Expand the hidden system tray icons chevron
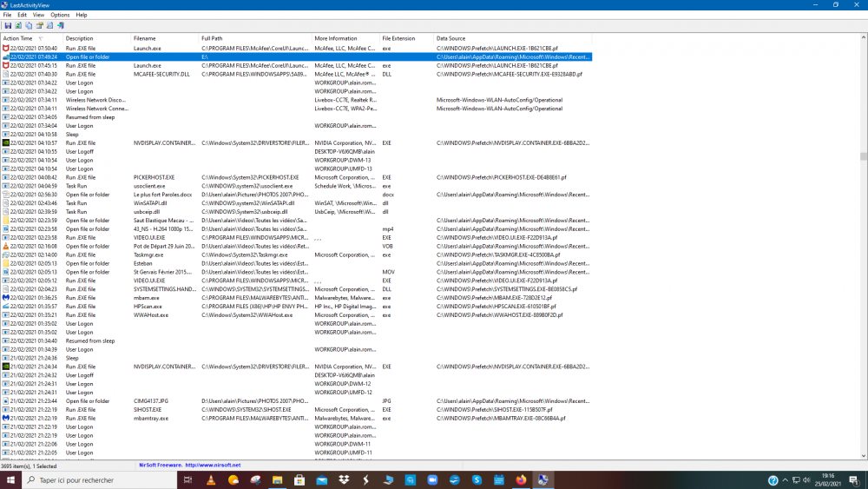 click(x=787, y=479)
